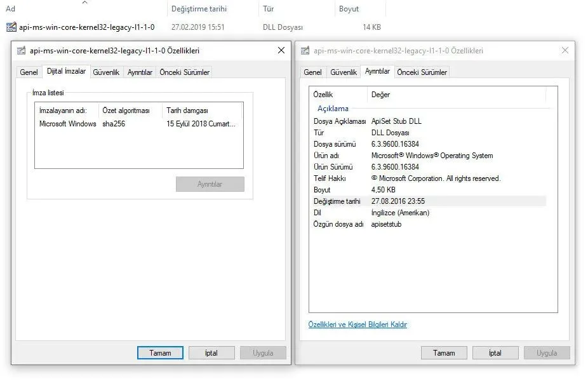588x388 pixels.
Task: Click Tamam on the right properties dialog
Action: 444,352
